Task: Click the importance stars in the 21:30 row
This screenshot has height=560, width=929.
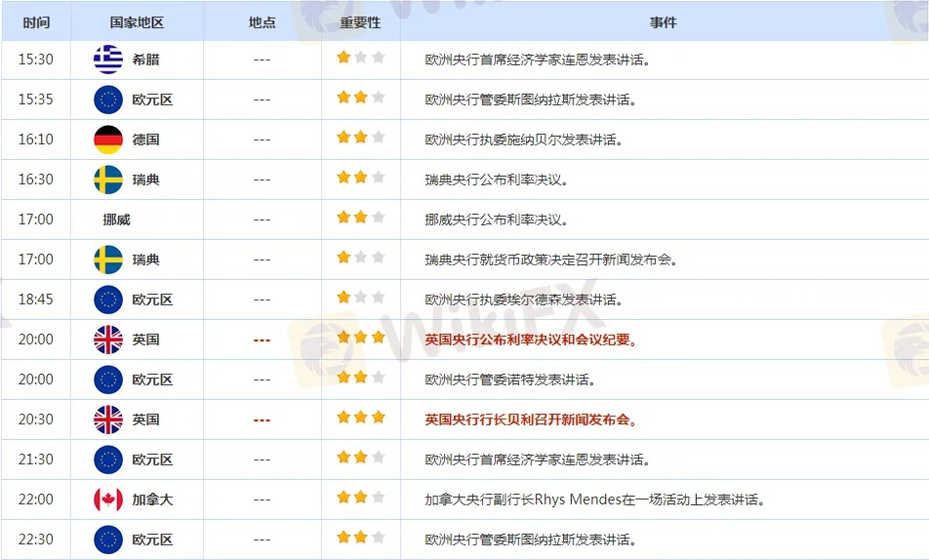Action: coord(361,458)
